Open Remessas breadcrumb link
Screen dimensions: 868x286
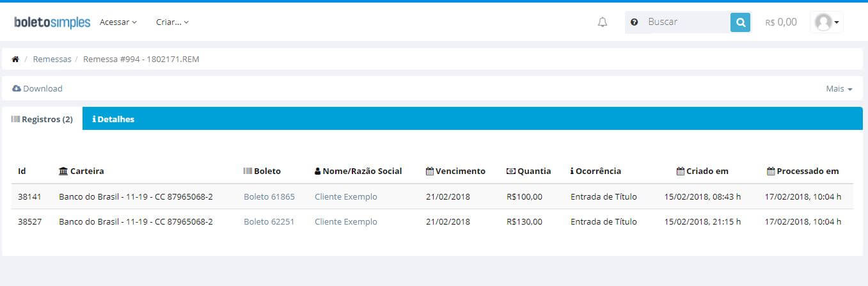[52, 59]
